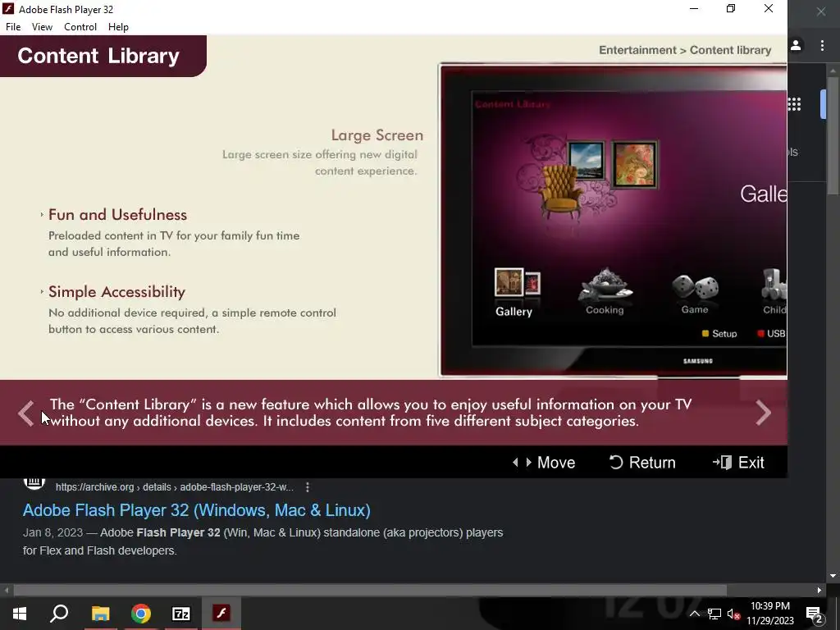Screen dimensions: 840x630
Task: Select Cooking icon on TV screen
Action: tap(605, 291)
